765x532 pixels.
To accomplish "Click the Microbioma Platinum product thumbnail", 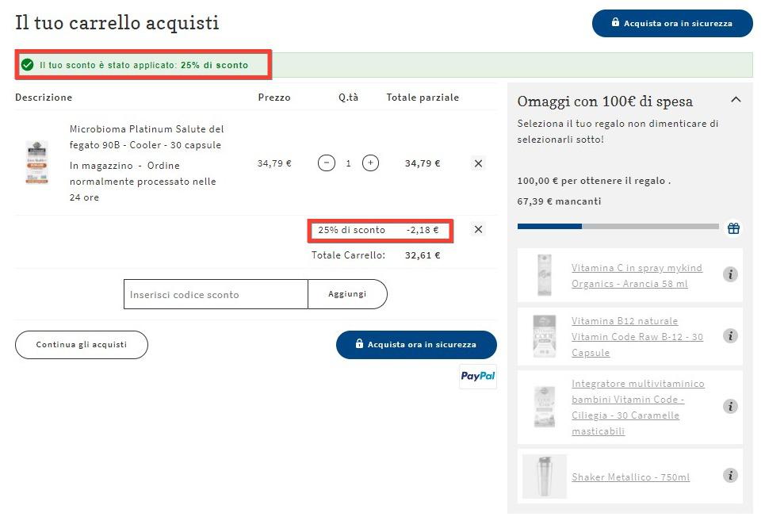I will click(36, 163).
